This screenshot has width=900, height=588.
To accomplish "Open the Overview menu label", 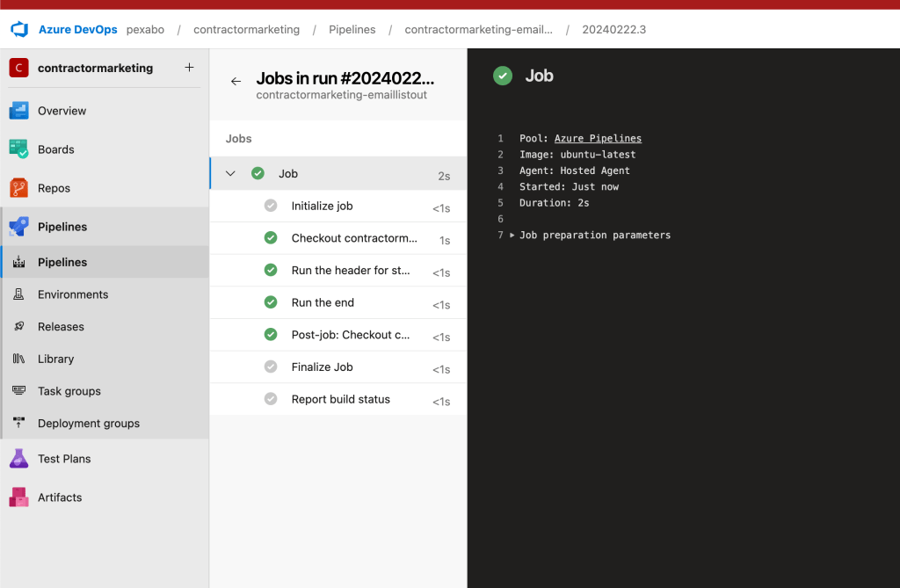I will tap(62, 111).
